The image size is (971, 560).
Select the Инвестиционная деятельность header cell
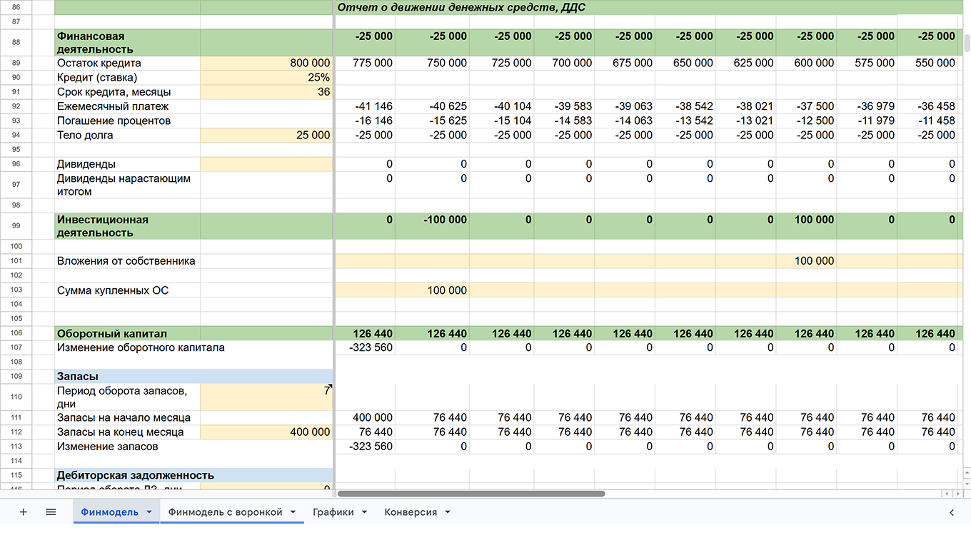[127, 226]
